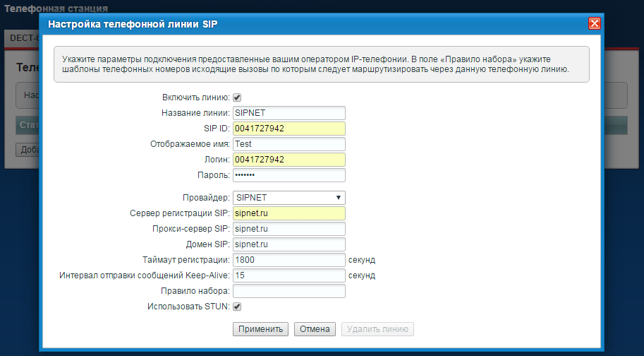Select the 'Логин' input field
The image size is (644, 356).
click(288, 160)
